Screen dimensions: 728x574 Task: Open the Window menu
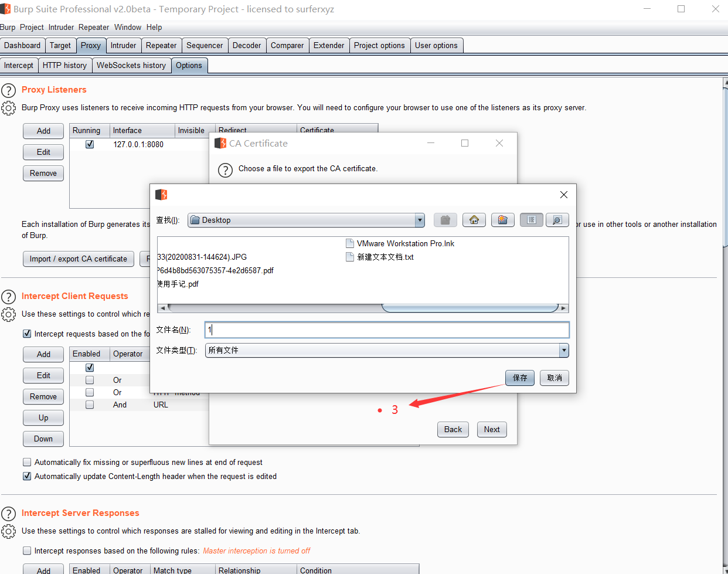128,27
